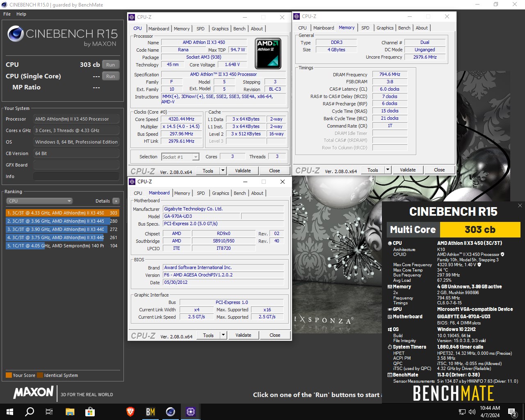The width and height of the screenshot is (525, 420).
Task: Open taskbar Search
Action: [x=30, y=412]
